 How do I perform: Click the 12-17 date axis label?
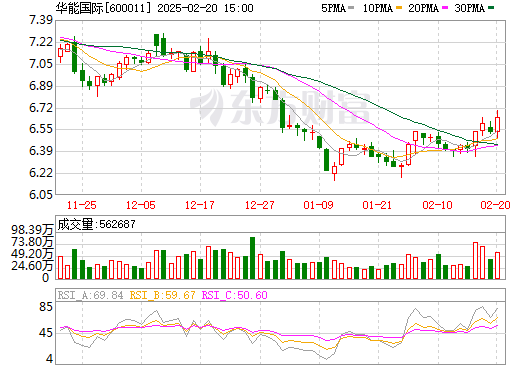click(x=200, y=205)
